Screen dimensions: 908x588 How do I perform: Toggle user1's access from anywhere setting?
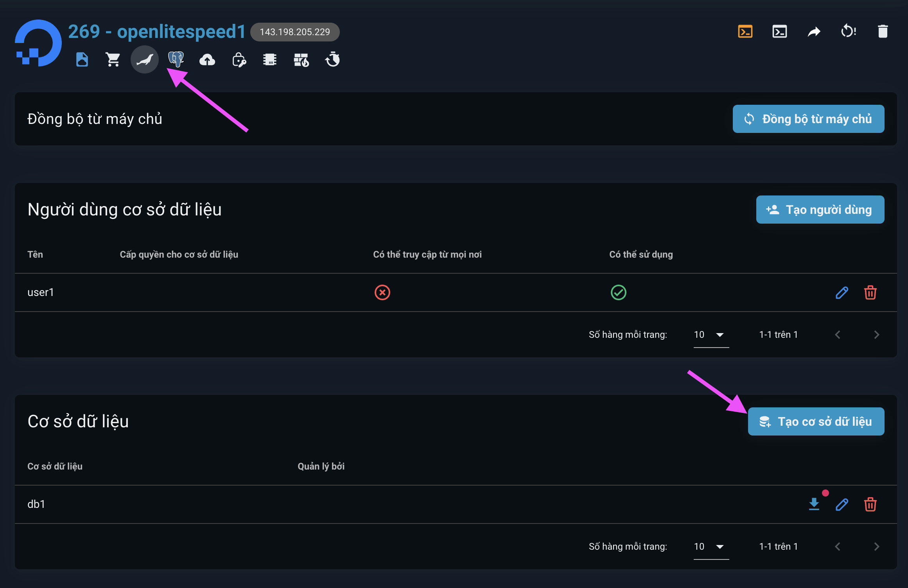click(x=382, y=292)
